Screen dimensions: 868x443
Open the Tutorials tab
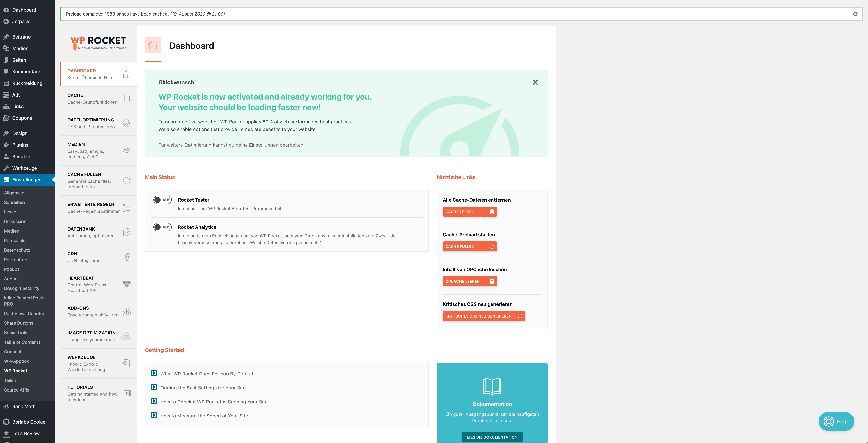tap(98, 393)
